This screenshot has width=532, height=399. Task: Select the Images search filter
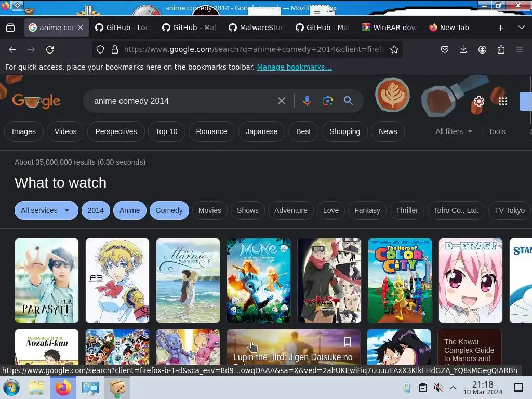24,131
